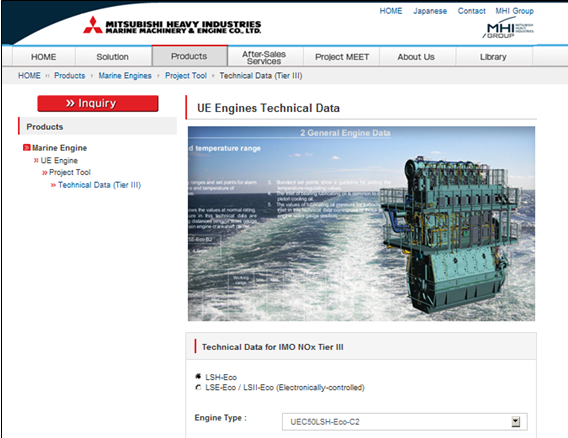The height and width of the screenshot is (438, 568).
Task: Open UE Engine in sidebar
Action: [x=59, y=160]
